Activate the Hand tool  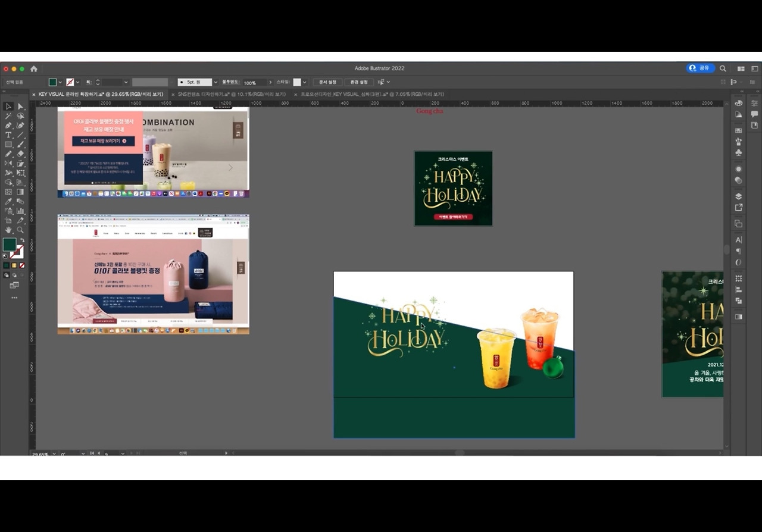(8, 230)
